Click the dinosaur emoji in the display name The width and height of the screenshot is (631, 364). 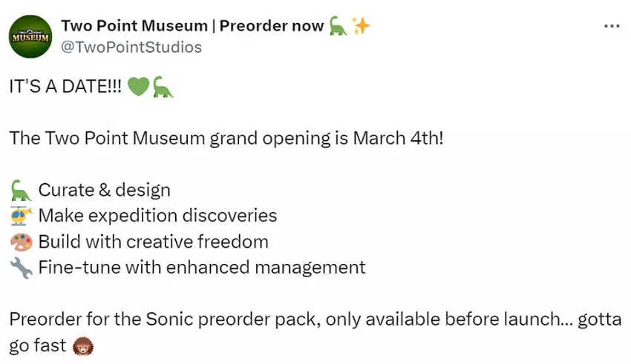[338, 26]
